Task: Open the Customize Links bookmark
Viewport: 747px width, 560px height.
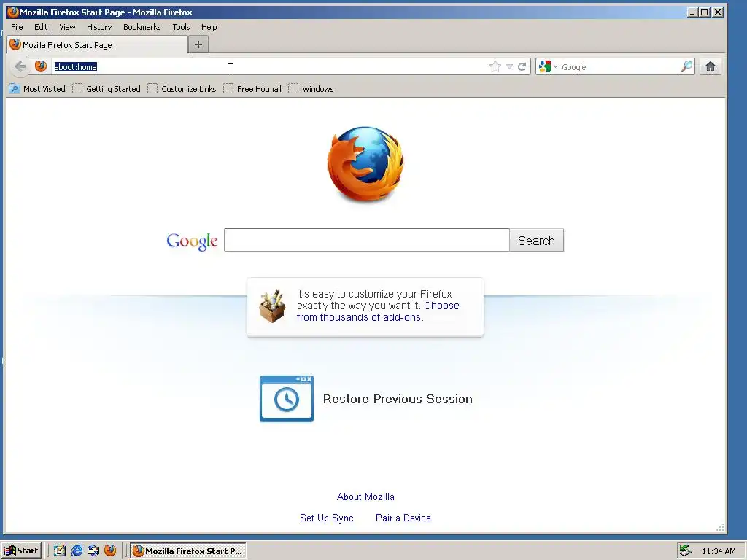Action: (x=182, y=88)
